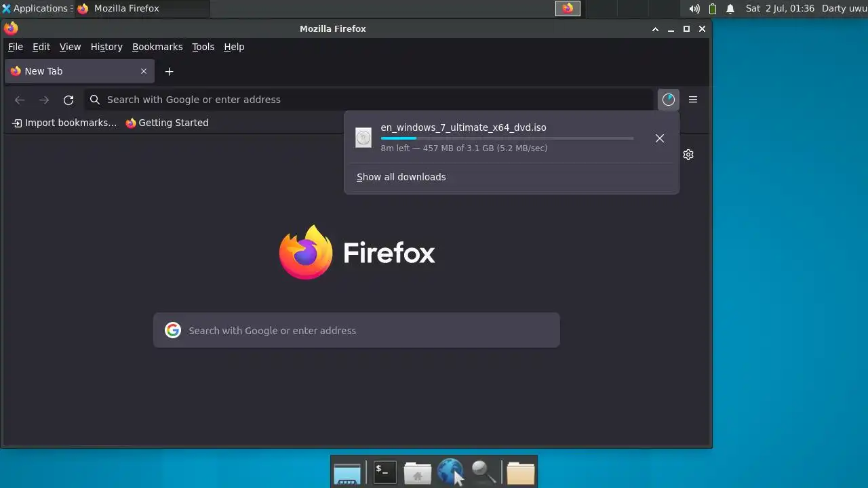Click the en_windows_7_ultimate_x64_dvd.iso filename
Image resolution: width=868 pixels, height=488 pixels.
point(464,127)
